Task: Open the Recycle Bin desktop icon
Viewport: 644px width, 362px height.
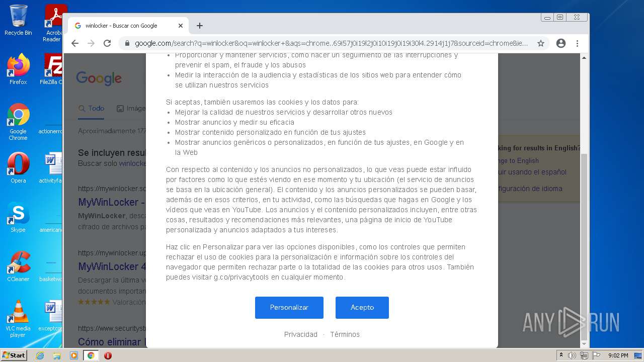Action: [18, 20]
